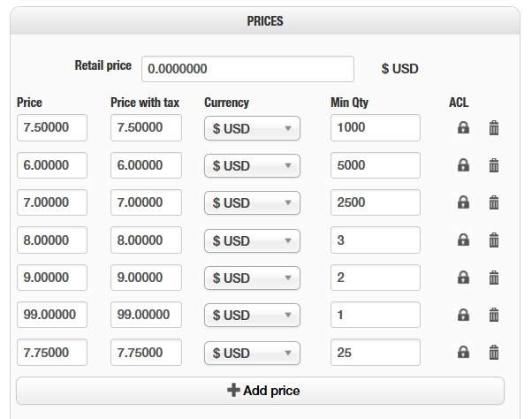The height and width of the screenshot is (419, 532).
Task: Click trash icon for the 6.00000 price row
Action: (x=494, y=165)
